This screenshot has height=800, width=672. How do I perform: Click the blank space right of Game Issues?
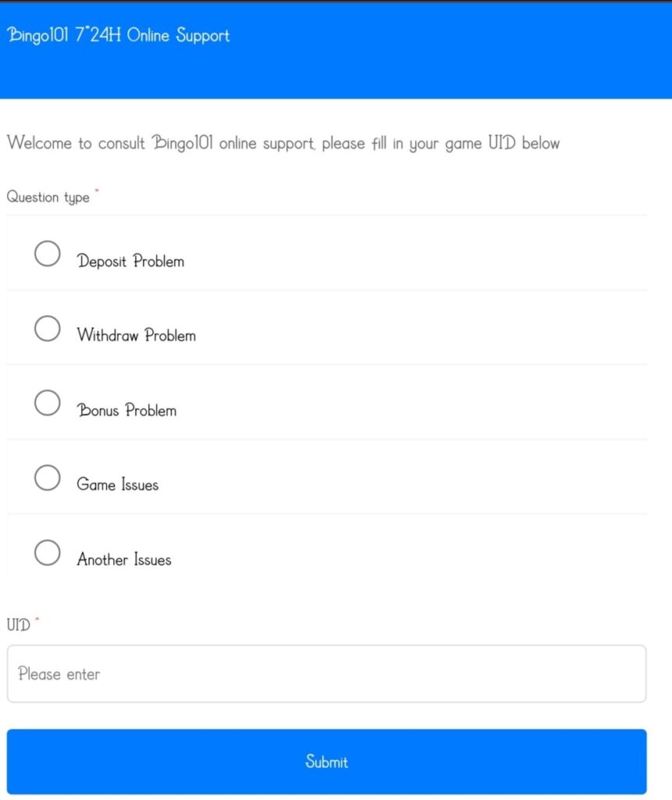coord(406,477)
